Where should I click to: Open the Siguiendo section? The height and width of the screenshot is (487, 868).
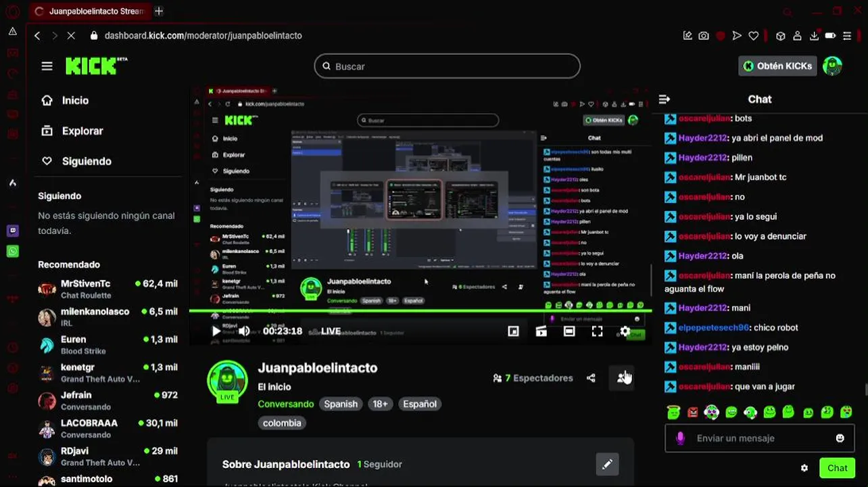click(x=77, y=161)
